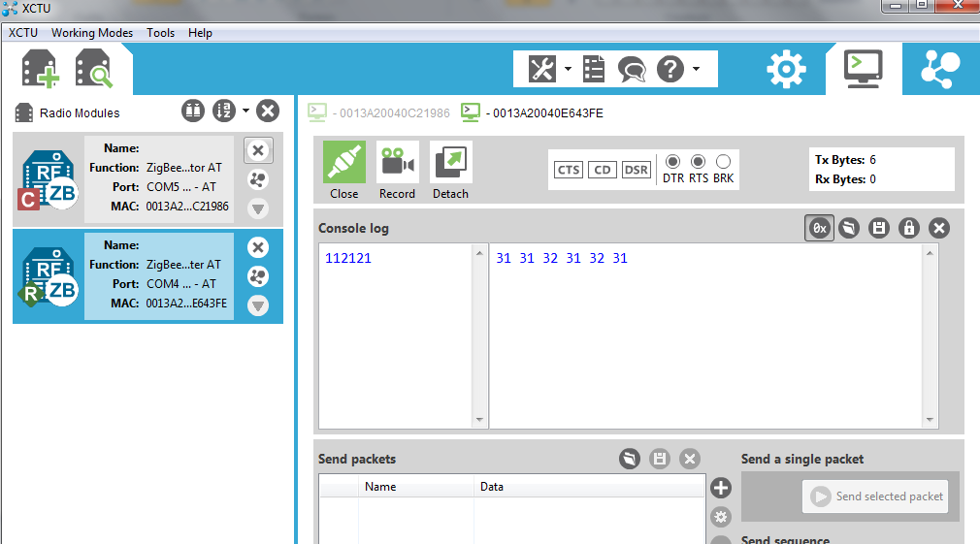This screenshot has height=544, width=980.
Task: Save the console log session
Action: pos(879,228)
